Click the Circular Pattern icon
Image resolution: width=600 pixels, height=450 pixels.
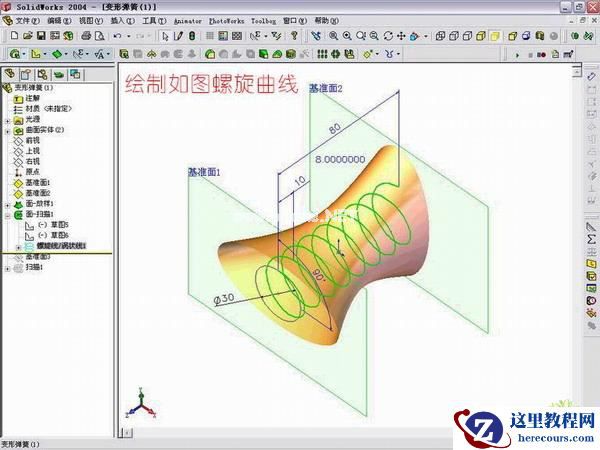coord(336,54)
